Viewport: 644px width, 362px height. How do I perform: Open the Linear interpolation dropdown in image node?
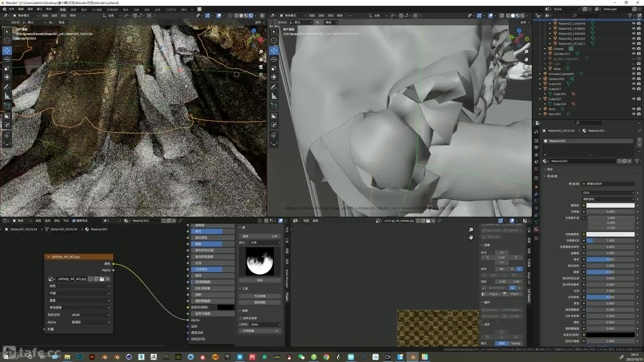(79, 286)
